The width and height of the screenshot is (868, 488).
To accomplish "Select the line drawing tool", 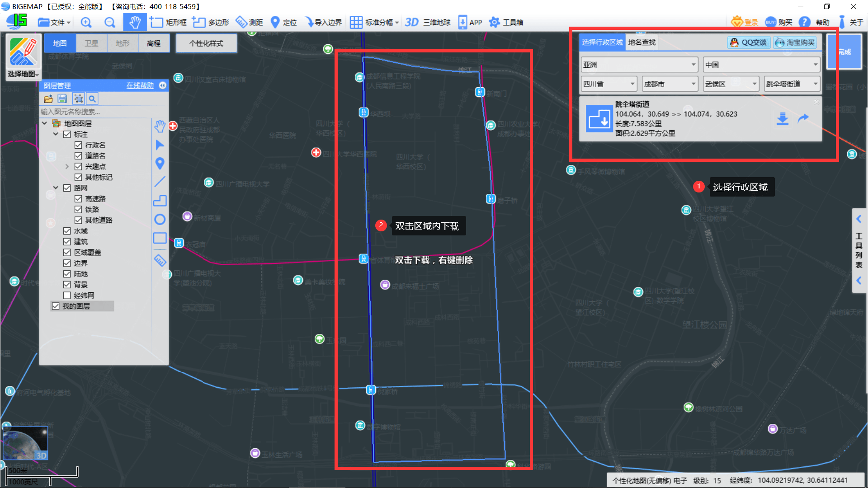I will click(160, 182).
